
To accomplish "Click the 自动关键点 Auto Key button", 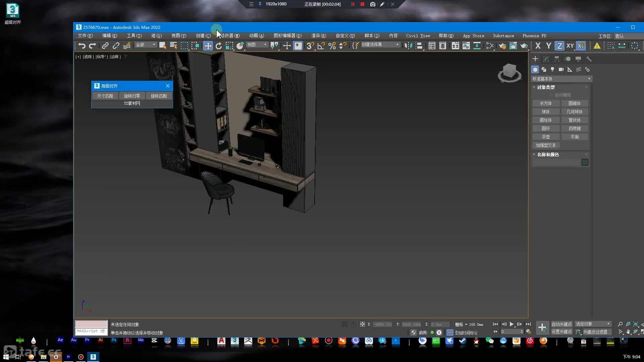I will [x=561, y=324].
